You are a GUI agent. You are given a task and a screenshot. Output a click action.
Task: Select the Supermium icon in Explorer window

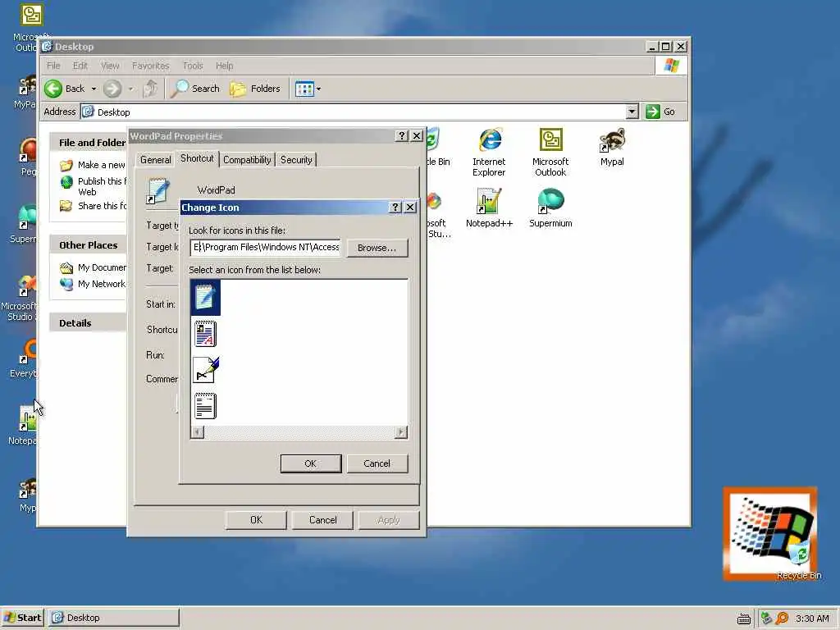(x=550, y=208)
